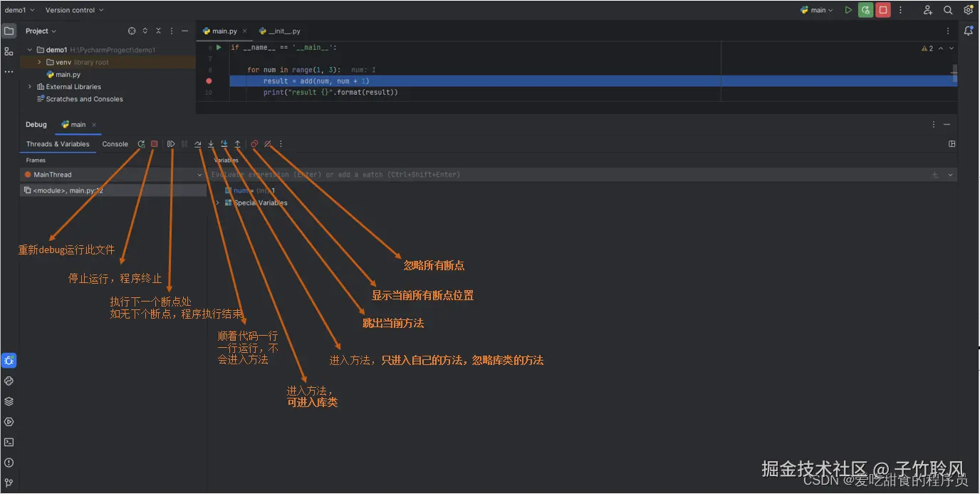Click the Step Into icon

pyautogui.click(x=211, y=144)
